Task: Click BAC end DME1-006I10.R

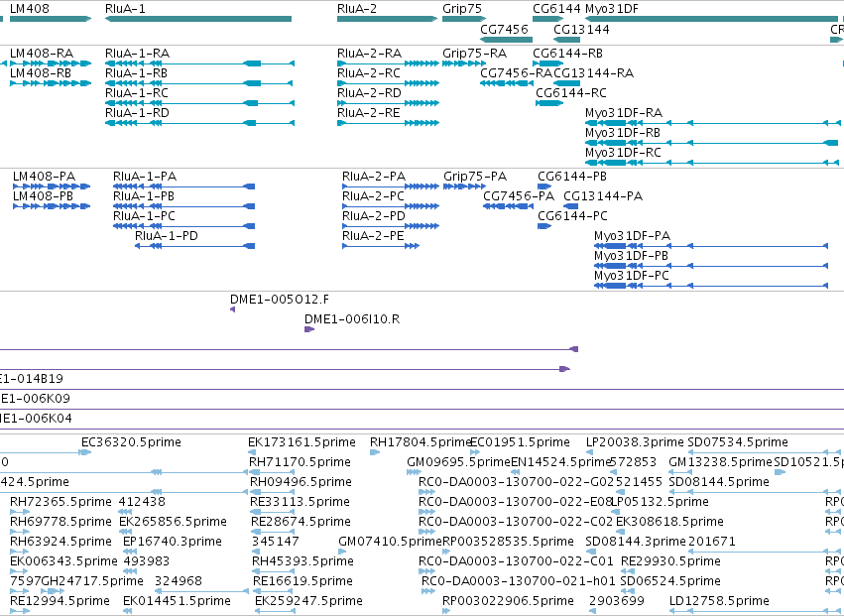Action: (x=309, y=329)
